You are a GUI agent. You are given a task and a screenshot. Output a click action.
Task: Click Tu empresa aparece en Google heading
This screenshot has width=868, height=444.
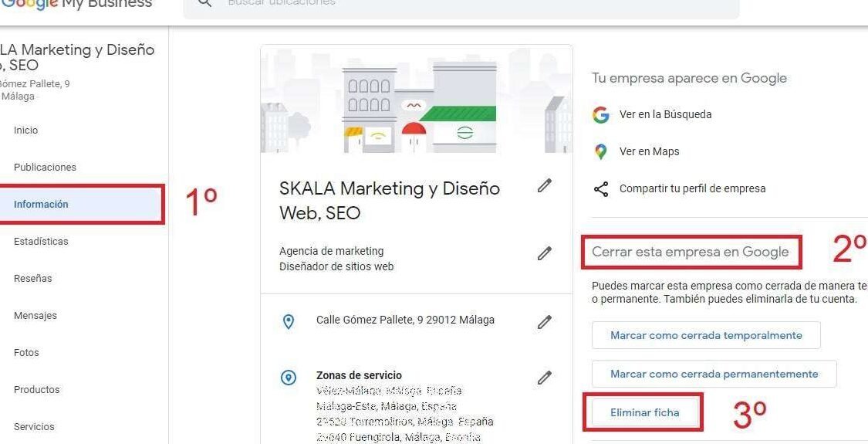point(689,78)
